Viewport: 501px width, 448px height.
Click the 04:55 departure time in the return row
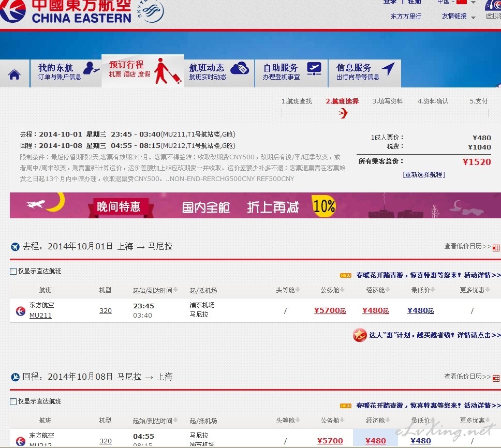143,436
